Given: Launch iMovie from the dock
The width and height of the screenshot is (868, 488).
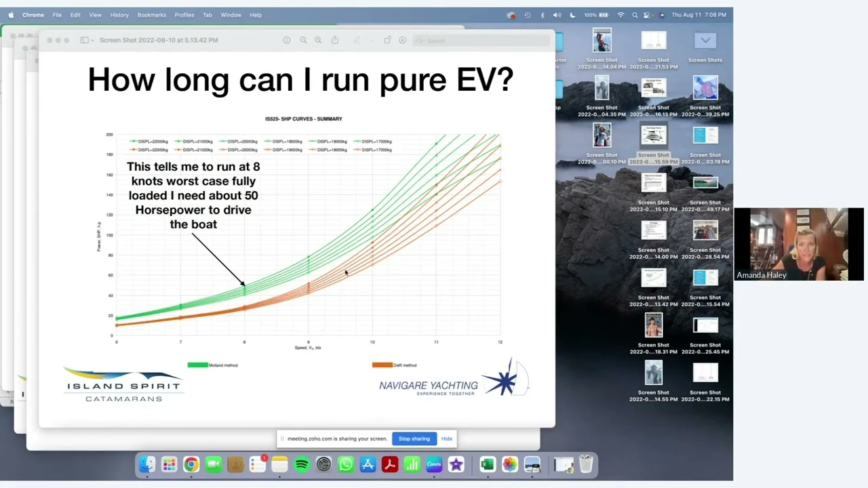Looking at the screenshot, I should [456, 464].
